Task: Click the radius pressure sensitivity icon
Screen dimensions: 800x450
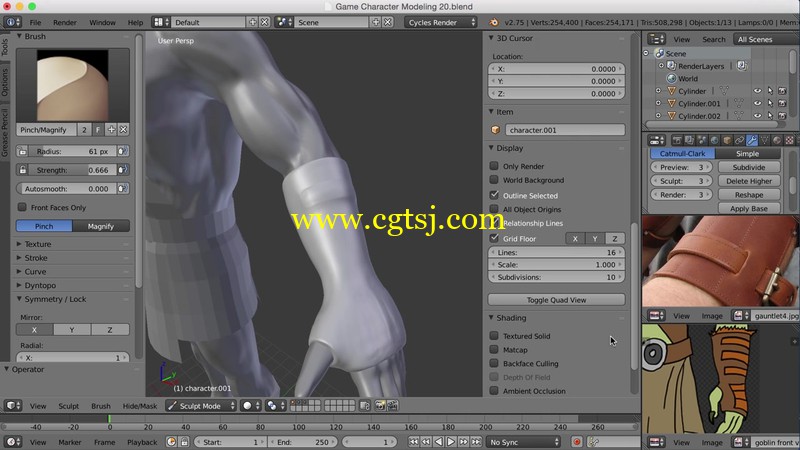Action: [x=122, y=151]
